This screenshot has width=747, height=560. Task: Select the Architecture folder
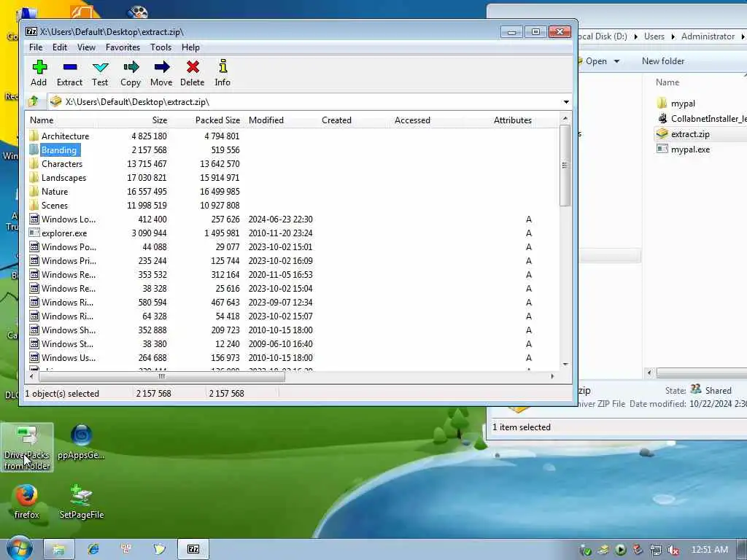click(x=60, y=136)
